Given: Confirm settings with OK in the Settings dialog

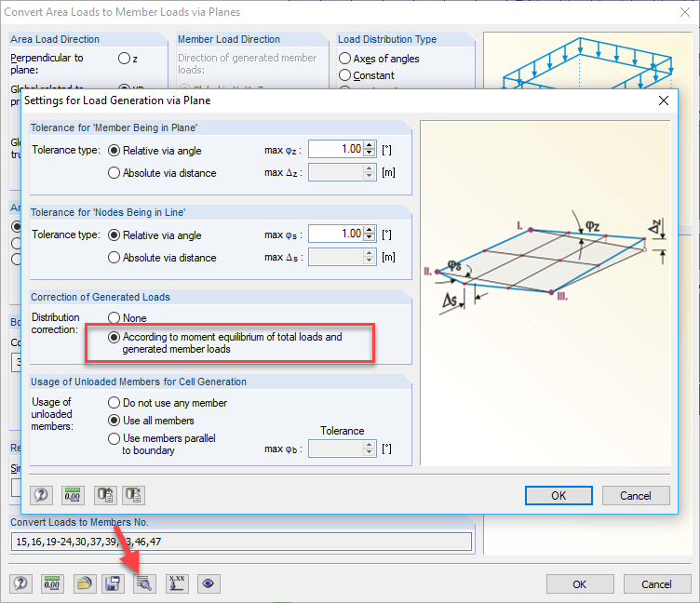Looking at the screenshot, I should pos(559,495).
